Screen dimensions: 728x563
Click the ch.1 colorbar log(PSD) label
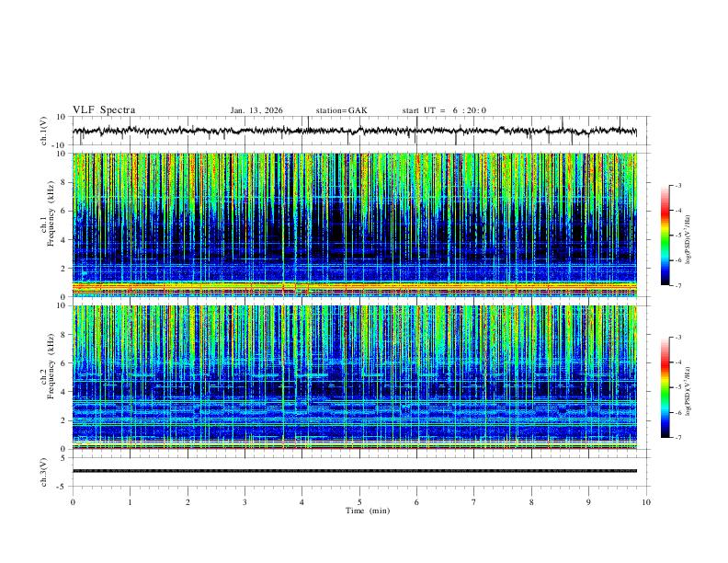(x=688, y=240)
